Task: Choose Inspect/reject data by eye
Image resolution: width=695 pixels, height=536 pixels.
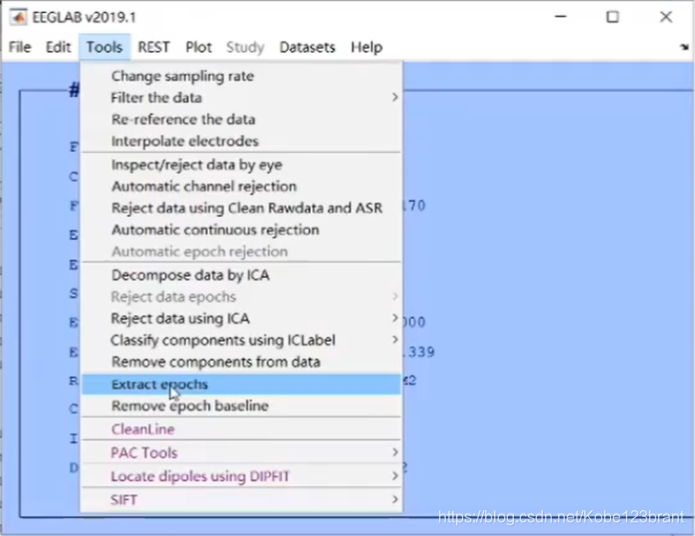Action: [242, 164]
